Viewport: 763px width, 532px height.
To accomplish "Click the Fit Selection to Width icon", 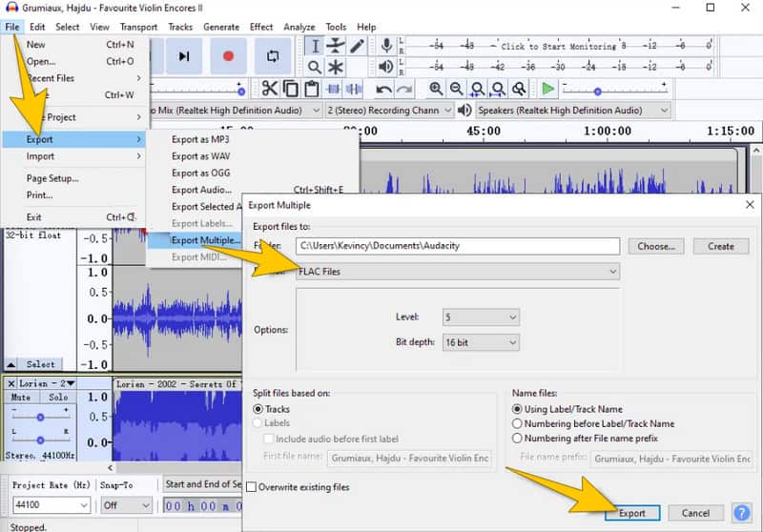I will pyautogui.click(x=478, y=89).
